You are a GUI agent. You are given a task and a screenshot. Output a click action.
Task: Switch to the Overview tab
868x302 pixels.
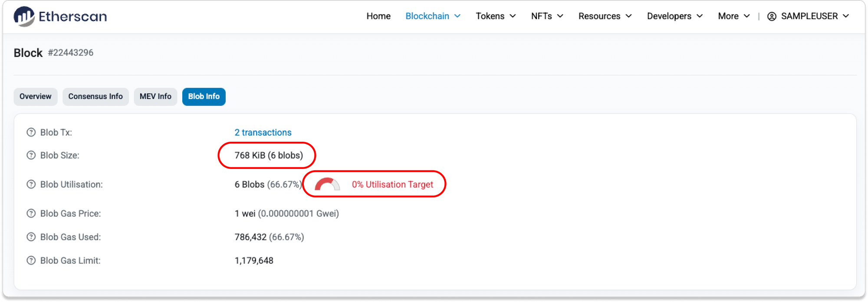point(36,97)
